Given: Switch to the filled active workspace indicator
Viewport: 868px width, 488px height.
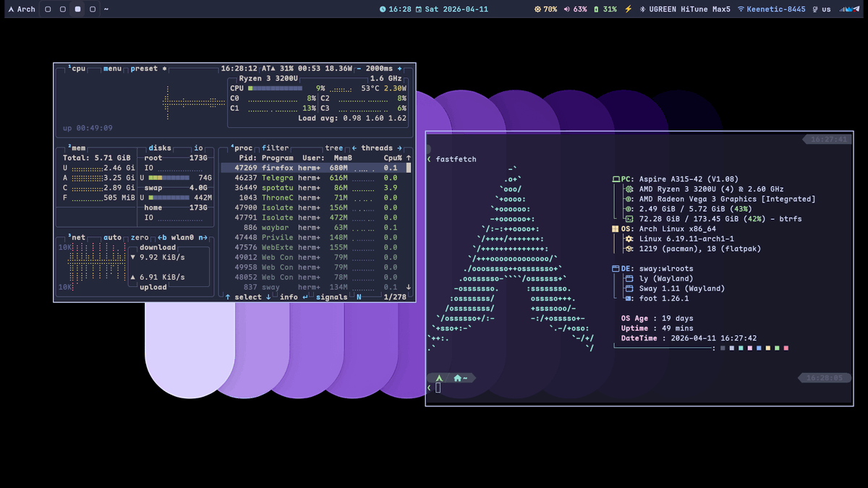Looking at the screenshot, I should pos(77,9).
